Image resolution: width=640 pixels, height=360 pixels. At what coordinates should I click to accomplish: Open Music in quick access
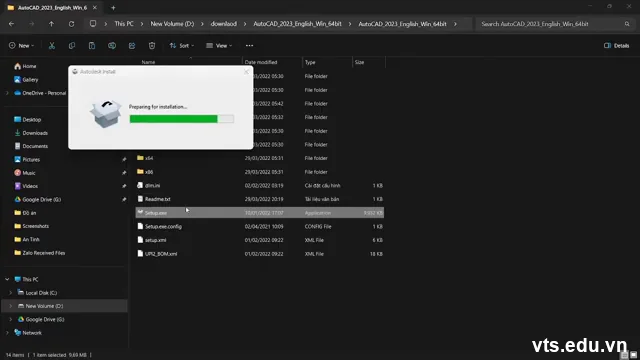(x=25, y=173)
